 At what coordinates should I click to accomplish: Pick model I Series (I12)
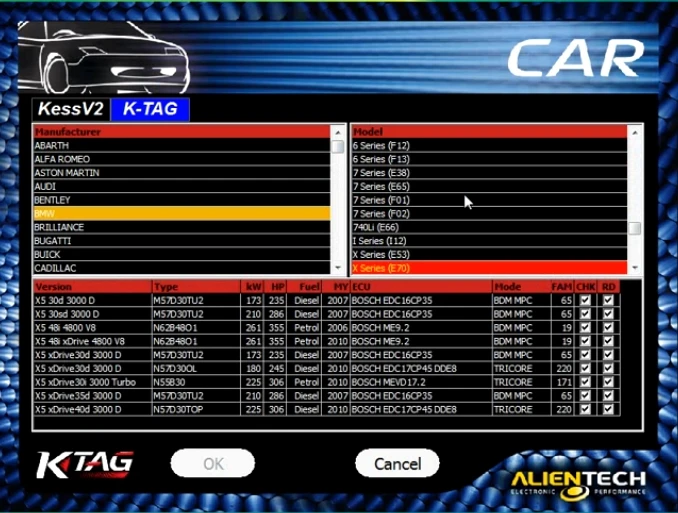(x=489, y=241)
